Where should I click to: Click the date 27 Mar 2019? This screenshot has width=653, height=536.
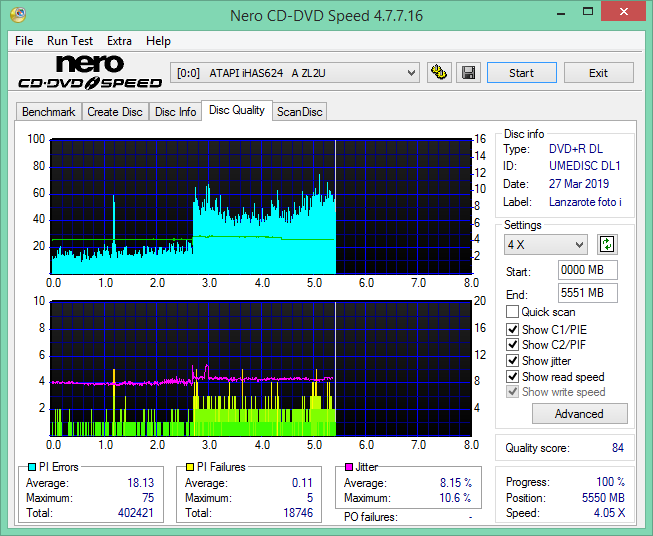tap(579, 184)
